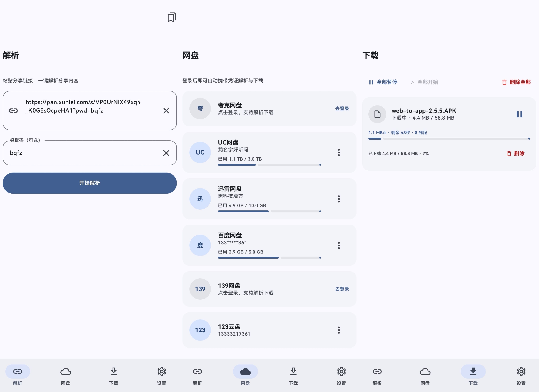The height and width of the screenshot is (392, 539).
Task: Click the UC网盘 avatar icon
Action: (x=200, y=152)
